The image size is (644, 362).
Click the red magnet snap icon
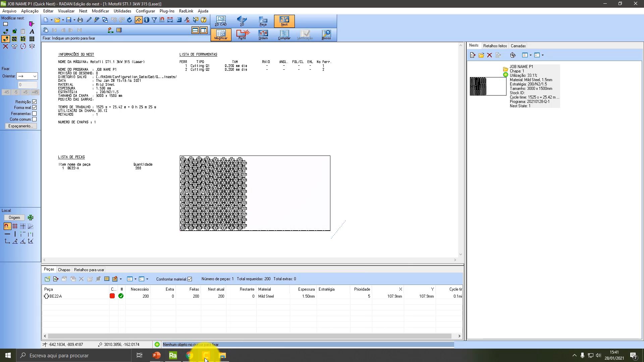click(x=162, y=20)
